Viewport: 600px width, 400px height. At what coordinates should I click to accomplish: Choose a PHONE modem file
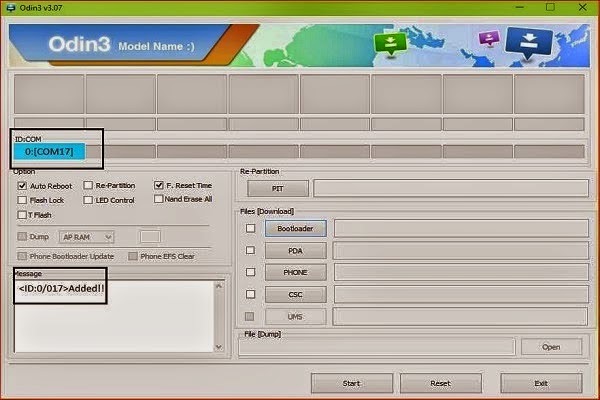click(295, 273)
